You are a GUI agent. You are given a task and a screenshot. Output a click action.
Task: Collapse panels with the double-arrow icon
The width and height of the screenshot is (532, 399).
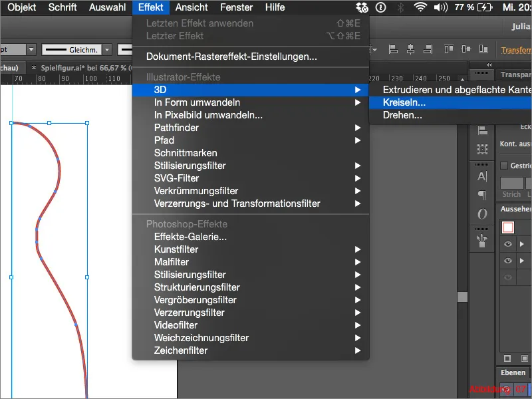coord(489,65)
